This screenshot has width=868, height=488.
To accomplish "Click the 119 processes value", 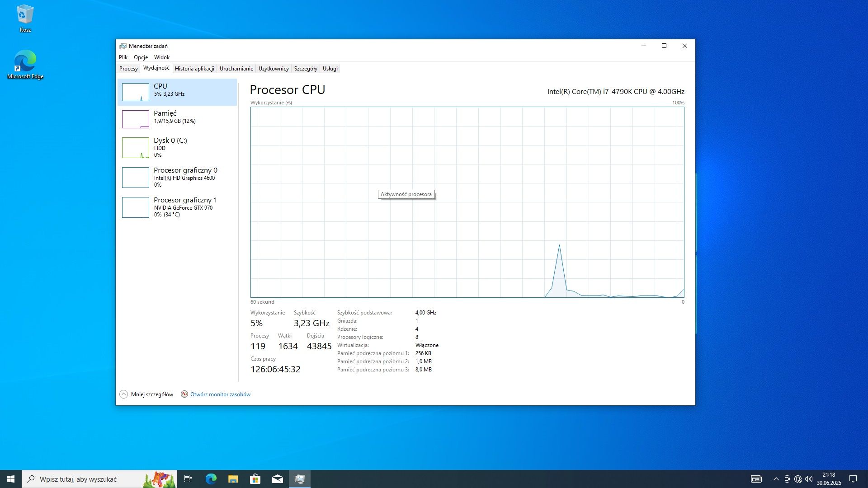I will click(258, 346).
